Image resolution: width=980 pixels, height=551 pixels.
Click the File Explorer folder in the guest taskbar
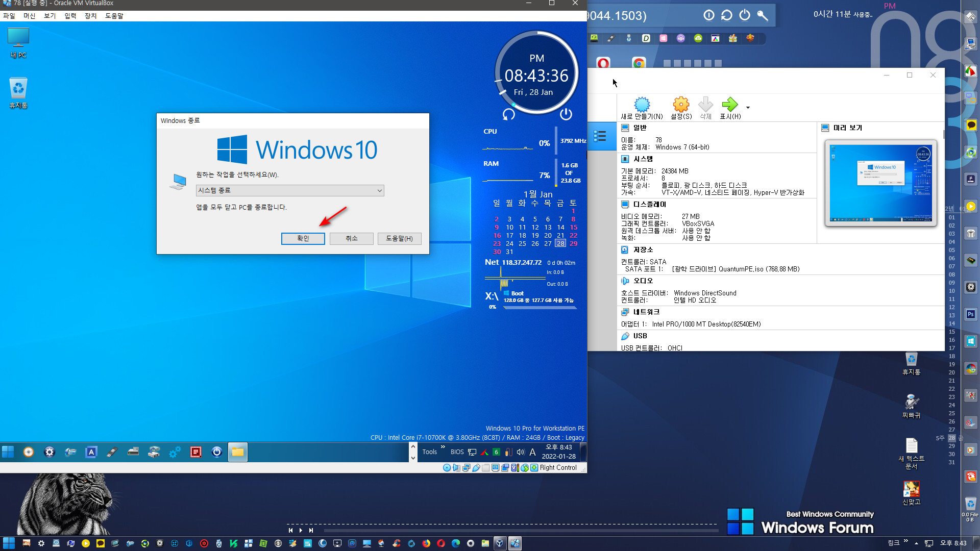pyautogui.click(x=238, y=452)
